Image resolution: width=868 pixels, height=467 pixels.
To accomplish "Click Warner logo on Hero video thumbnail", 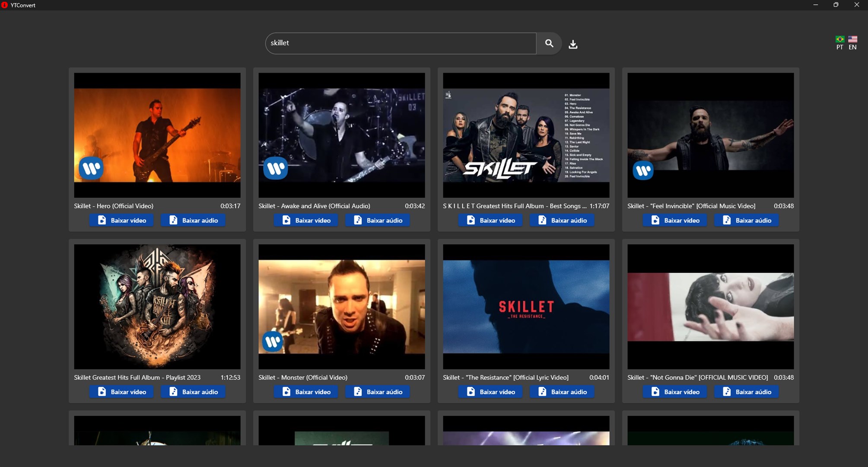I will [91, 168].
